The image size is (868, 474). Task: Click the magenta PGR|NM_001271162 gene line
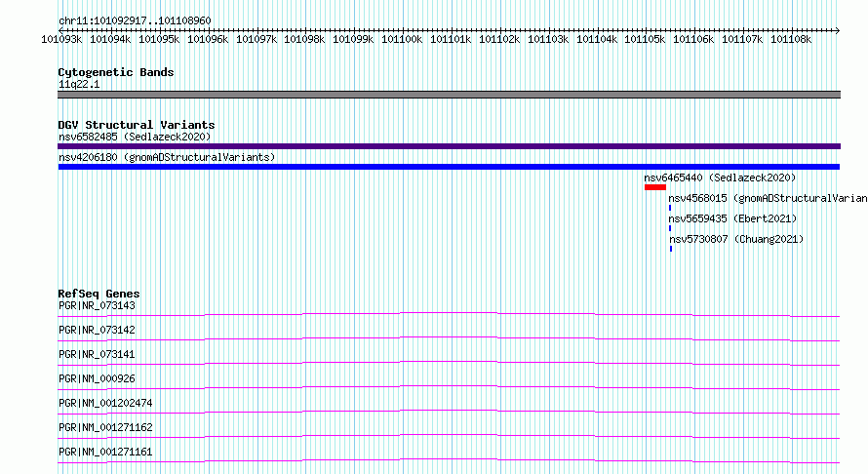tap(449, 436)
